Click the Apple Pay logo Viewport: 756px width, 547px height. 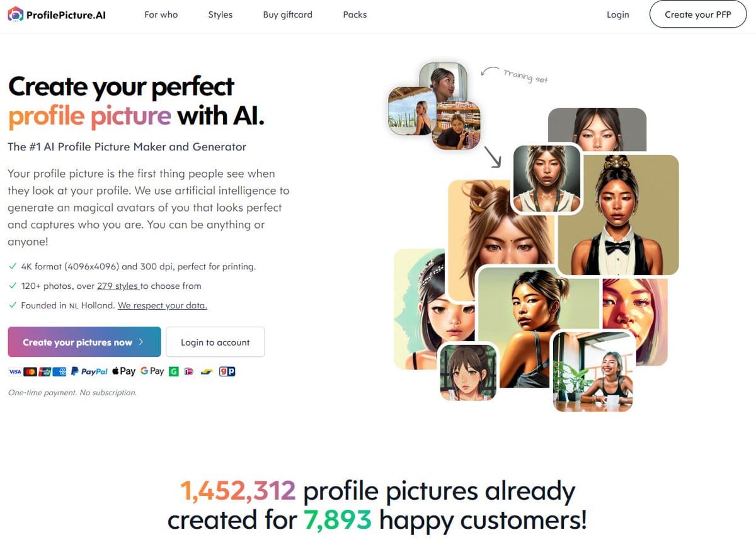click(123, 371)
